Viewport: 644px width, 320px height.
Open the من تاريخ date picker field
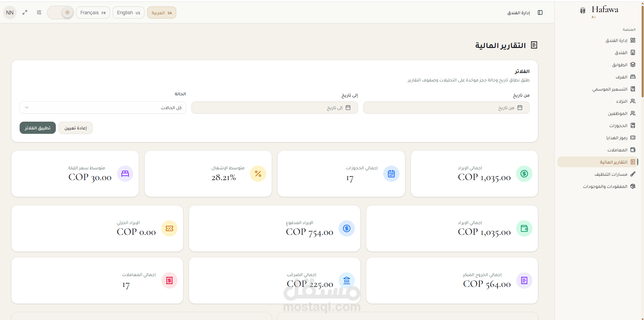click(446, 107)
